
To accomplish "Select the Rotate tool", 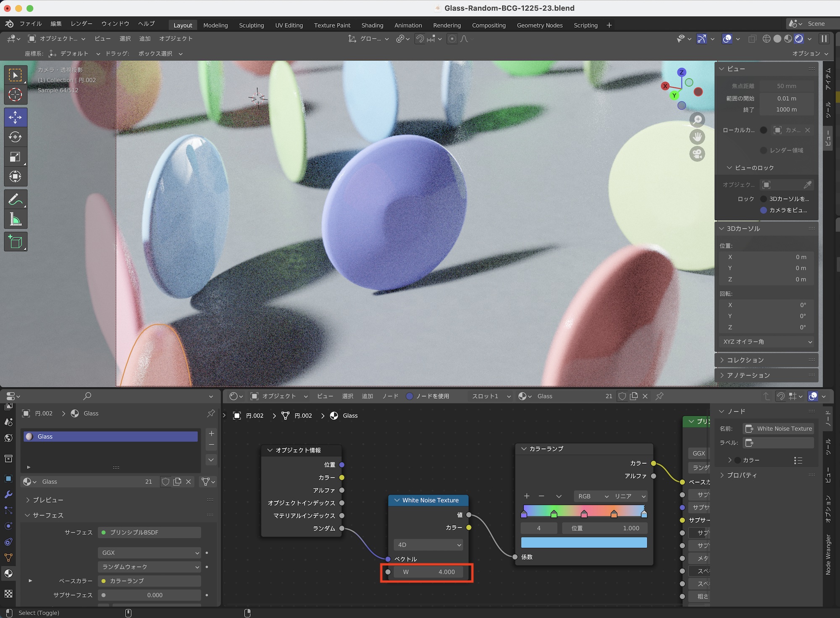I will pyautogui.click(x=16, y=137).
